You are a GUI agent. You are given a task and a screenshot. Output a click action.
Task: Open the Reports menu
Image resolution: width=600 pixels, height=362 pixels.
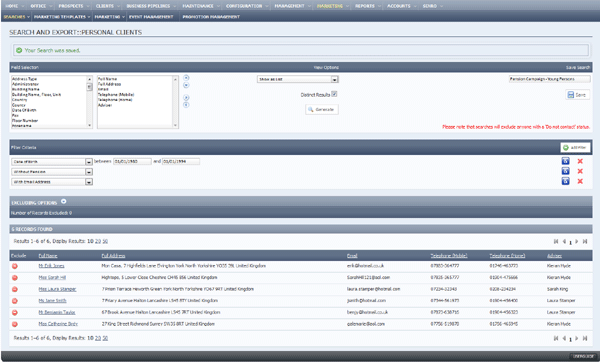(367, 6)
